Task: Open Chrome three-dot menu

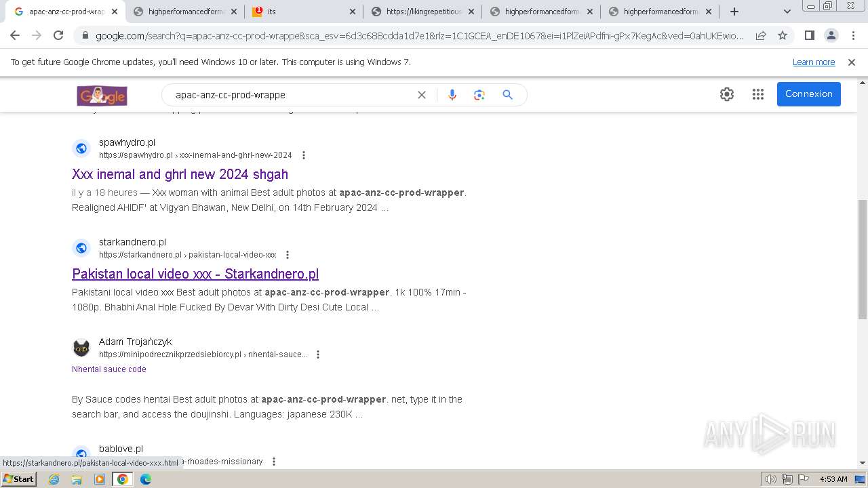Action: 853,36
